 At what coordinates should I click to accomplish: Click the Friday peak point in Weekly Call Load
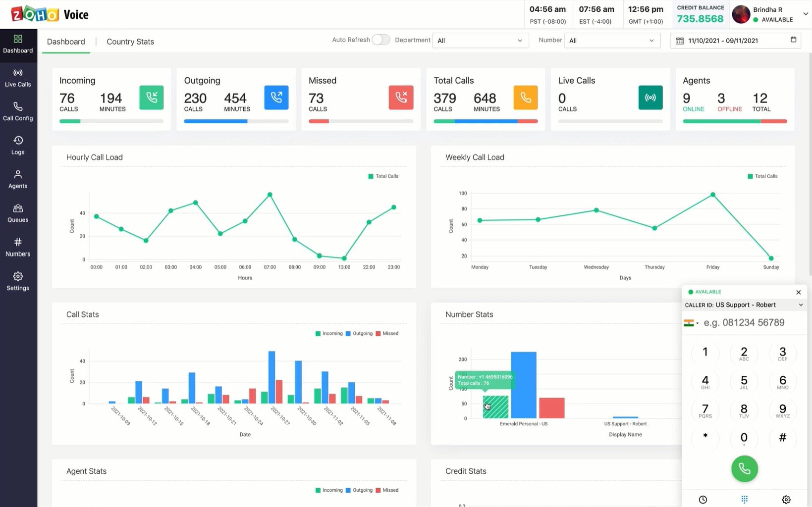(712, 195)
